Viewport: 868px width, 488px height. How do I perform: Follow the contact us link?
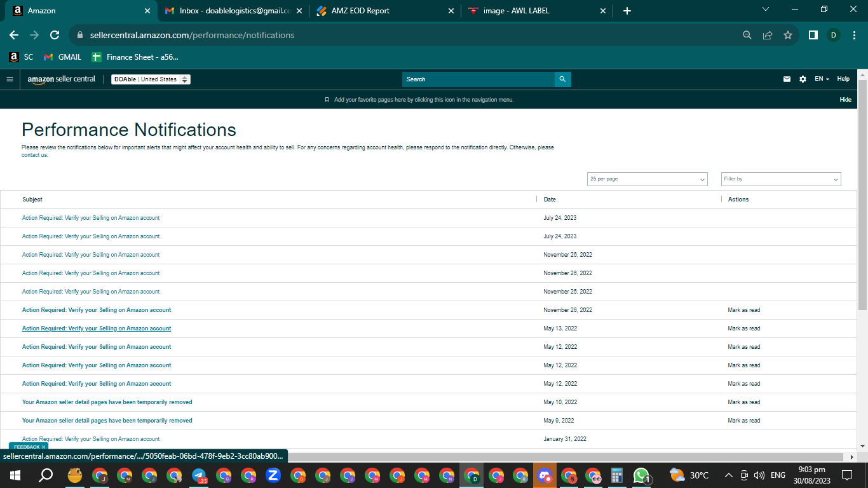pyautogui.click(x=35, y=155)
